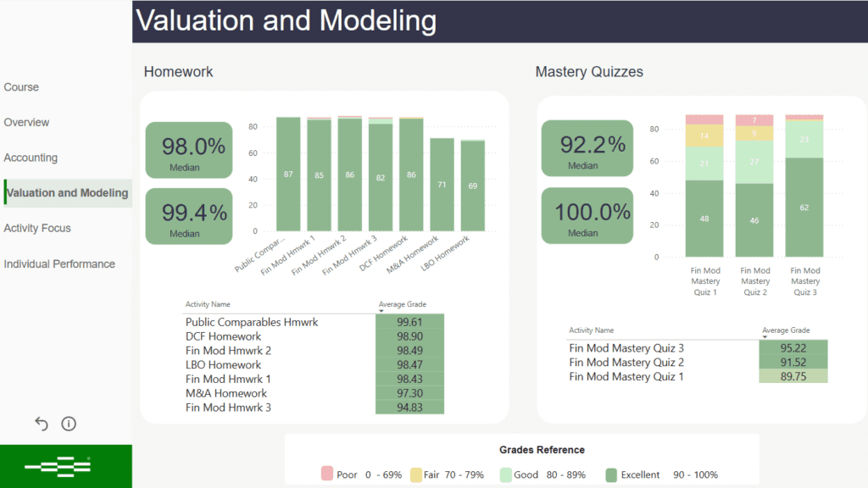Go to the Overview page

pyautogui.click(x=26, y=122)
